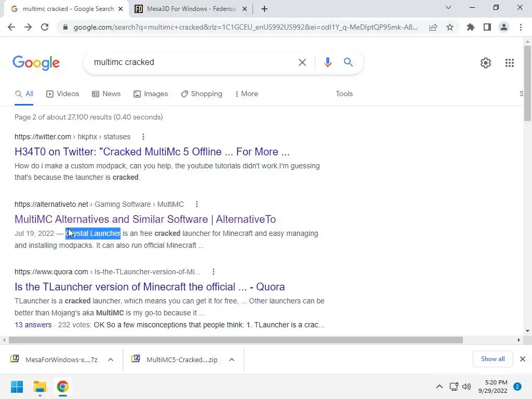This screenshot has width=532, height=399.
Task: Close the Mesa3D For Windows tab
Action: 244,9
